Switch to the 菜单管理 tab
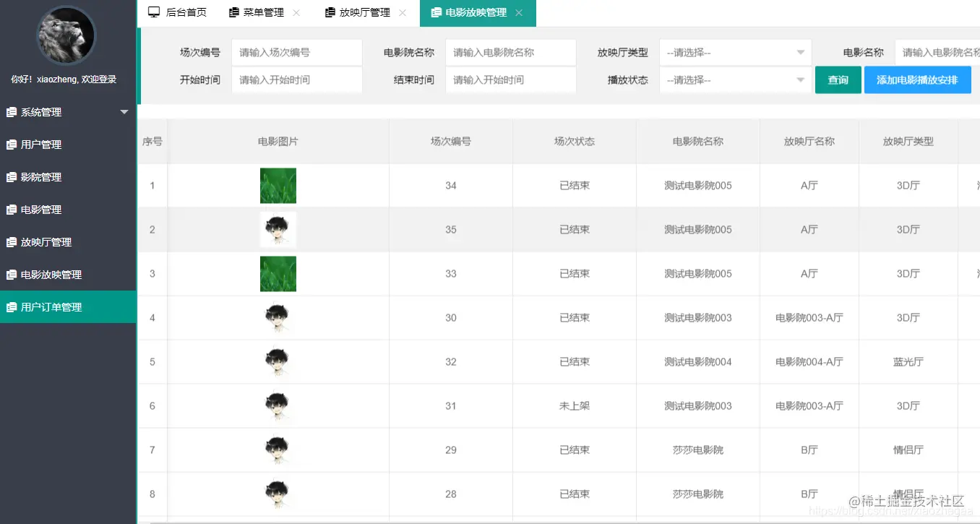 (257, 12)
